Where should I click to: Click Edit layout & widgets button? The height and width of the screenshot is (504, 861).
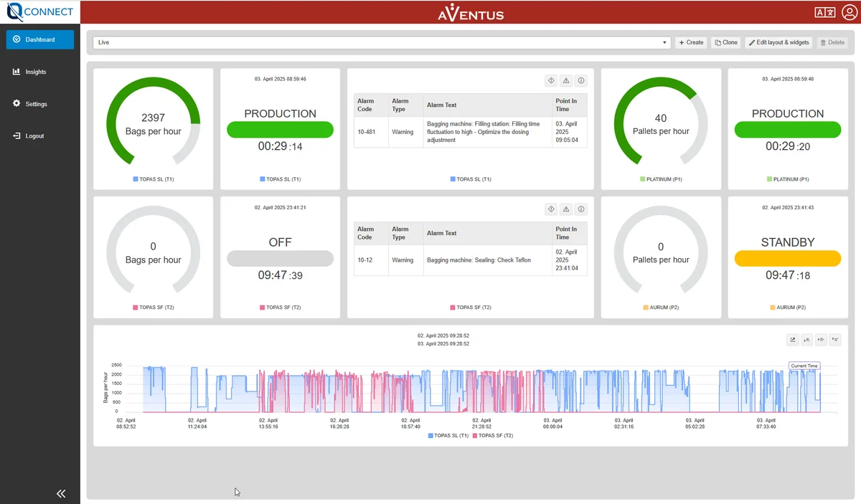coord(778,42)
